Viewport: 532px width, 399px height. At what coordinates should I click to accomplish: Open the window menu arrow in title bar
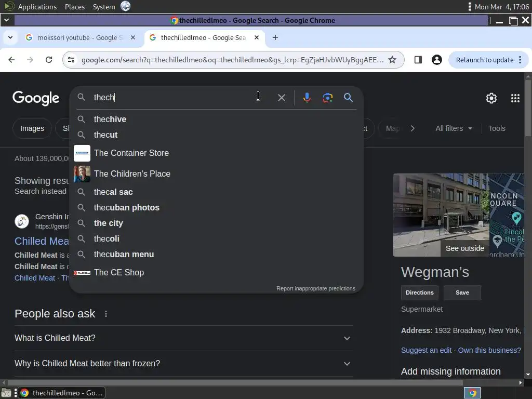click(x=6, y=20)
